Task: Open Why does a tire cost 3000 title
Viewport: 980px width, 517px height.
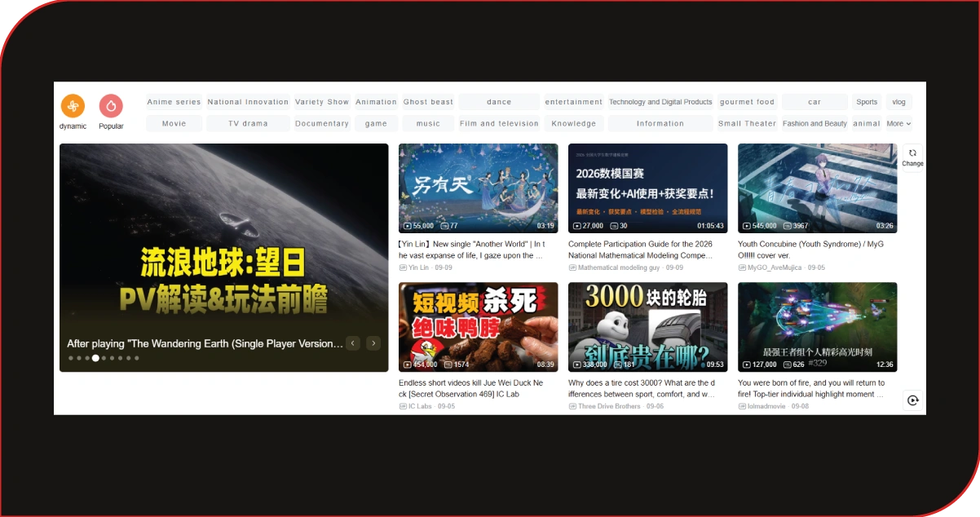Action: [642, 388]
